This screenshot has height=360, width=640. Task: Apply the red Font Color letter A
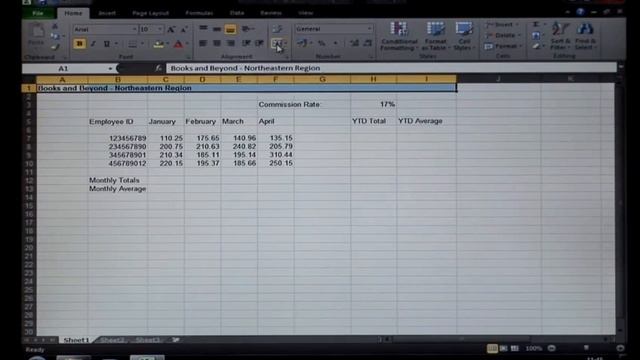click(178, 44)
